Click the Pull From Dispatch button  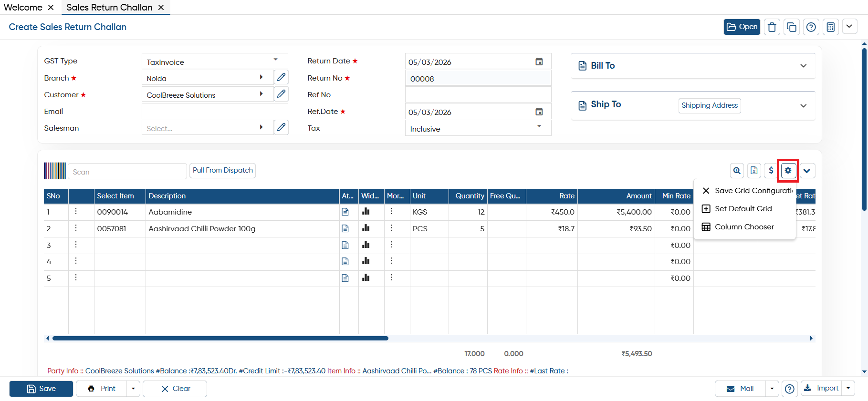(223, 170)
